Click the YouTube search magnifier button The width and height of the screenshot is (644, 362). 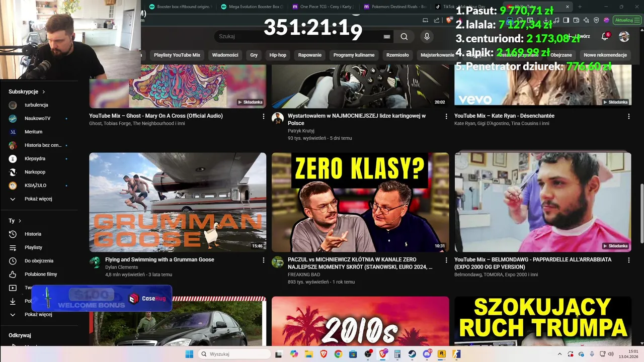point(404,36)
